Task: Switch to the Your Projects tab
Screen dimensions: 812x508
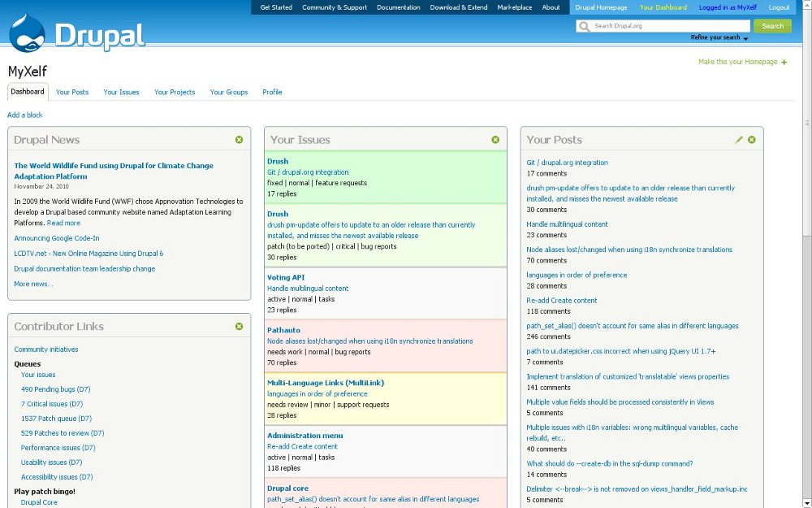Action: pyautogui.click(x=175, y=93)
